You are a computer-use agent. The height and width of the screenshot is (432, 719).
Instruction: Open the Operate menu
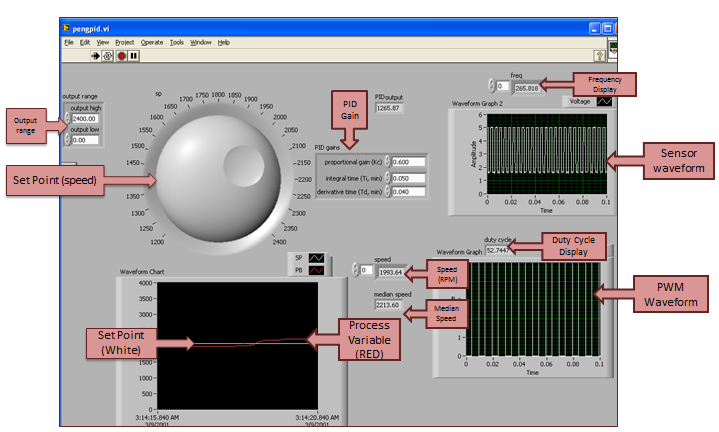[x=152, y=42]
